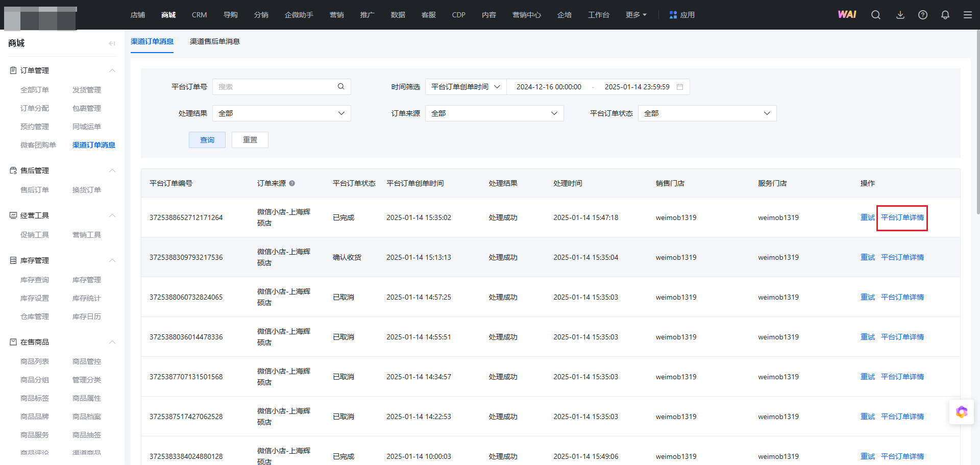Click the page vertical scrollbar
Image resolution: width=980 pixels, height=465 pixels.
(978, 123)
